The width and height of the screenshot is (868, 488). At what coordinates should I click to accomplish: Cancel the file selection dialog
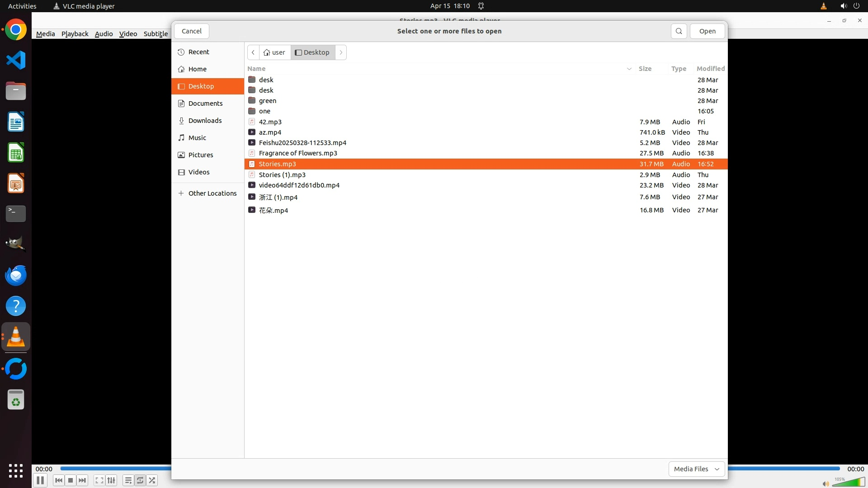pos(192,31)
